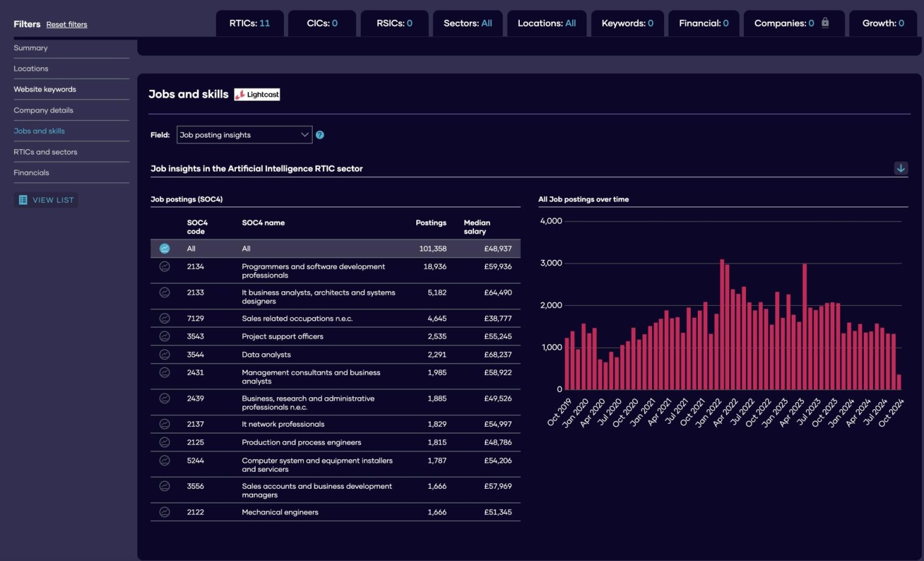Screen dimensions: 924x561
Task: Toggle the trend icon for Sales related occupations
Action: 164,318
